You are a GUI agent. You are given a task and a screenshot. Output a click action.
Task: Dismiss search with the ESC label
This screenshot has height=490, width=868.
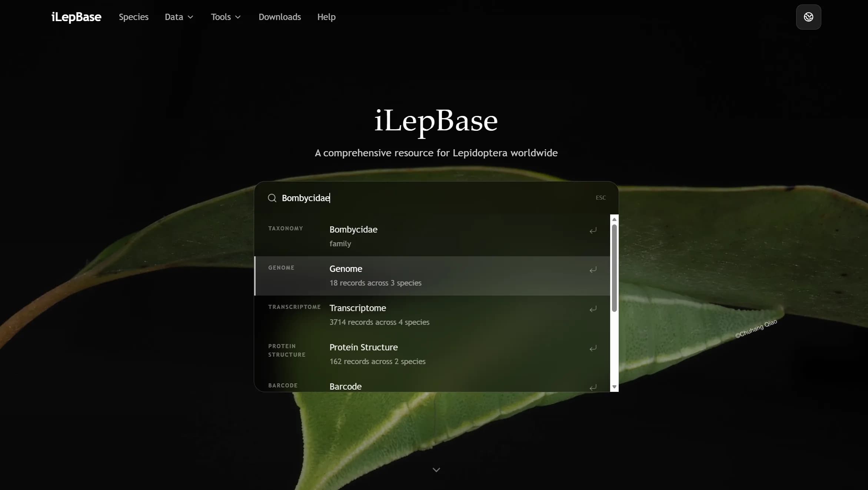[x=601, y=198]
